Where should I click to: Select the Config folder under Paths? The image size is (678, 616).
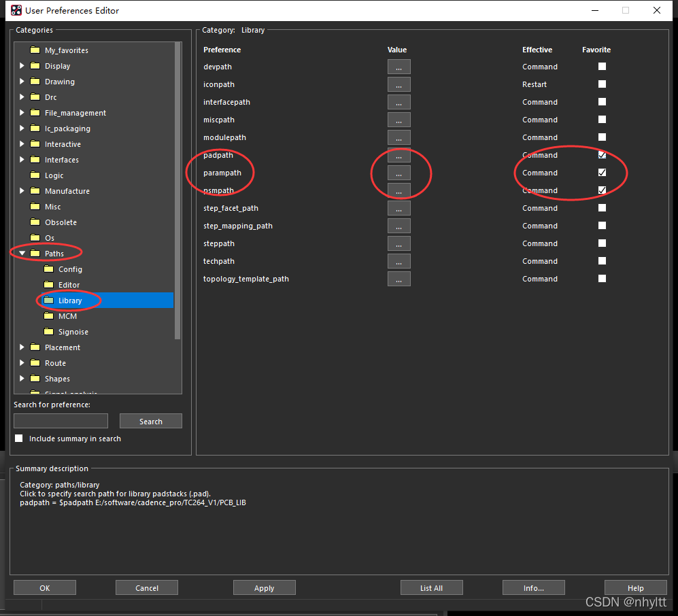70,269
